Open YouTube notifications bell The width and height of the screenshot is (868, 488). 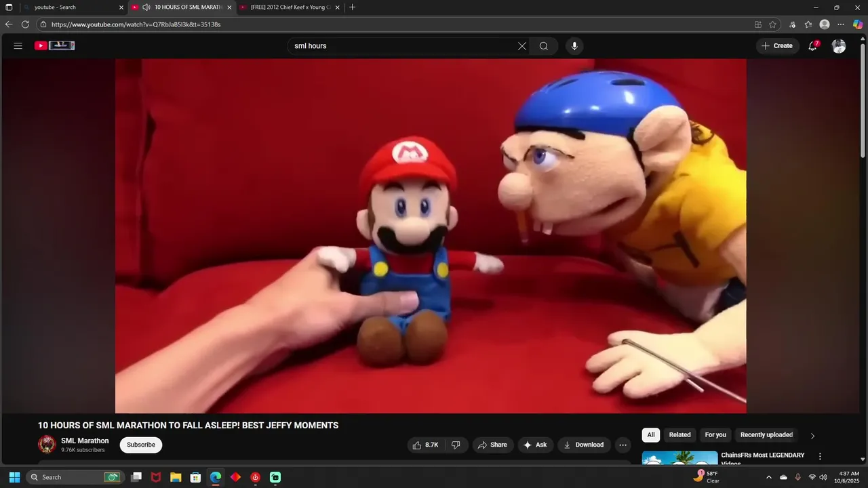(812, 46)
